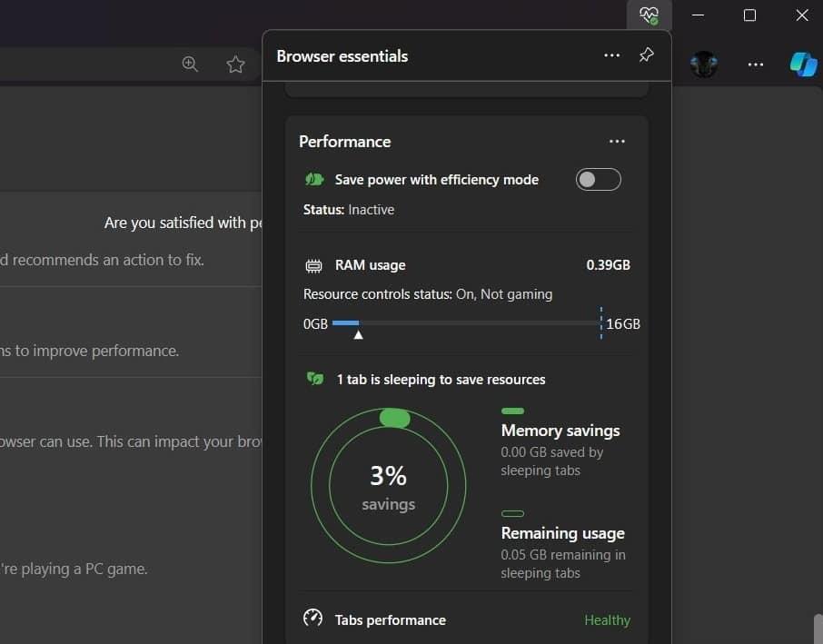The width and height of the screenshot is (823, 644).
Task: Add page to favorites with star icon
Action: pyautogui.click(x=235, y=64)
